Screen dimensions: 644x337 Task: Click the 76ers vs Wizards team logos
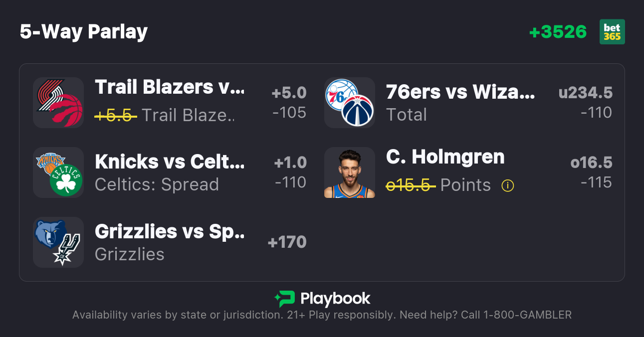click(x=350, y=103)
